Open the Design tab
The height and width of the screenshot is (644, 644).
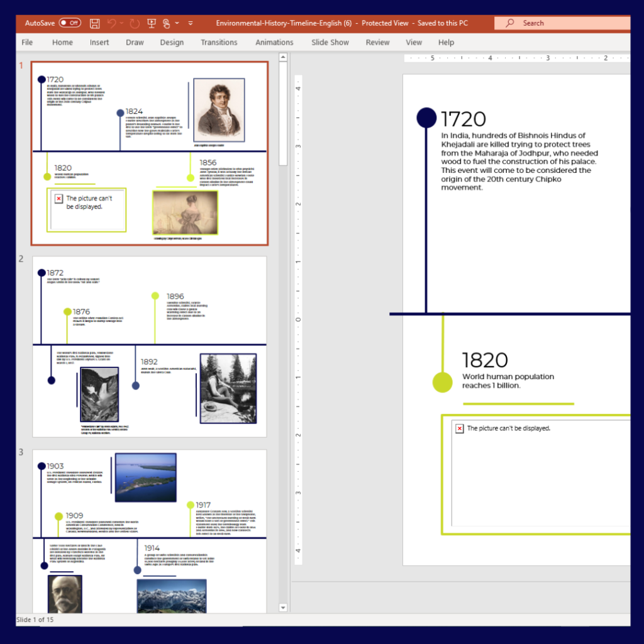pyautogui.click(x=172, y=42)
